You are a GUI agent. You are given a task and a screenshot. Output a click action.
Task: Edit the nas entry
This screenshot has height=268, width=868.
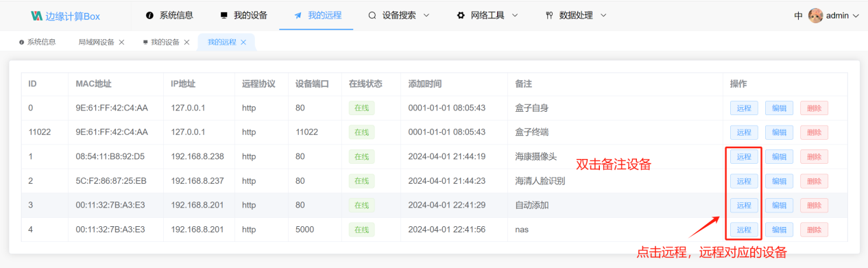[x=780, y=230]
